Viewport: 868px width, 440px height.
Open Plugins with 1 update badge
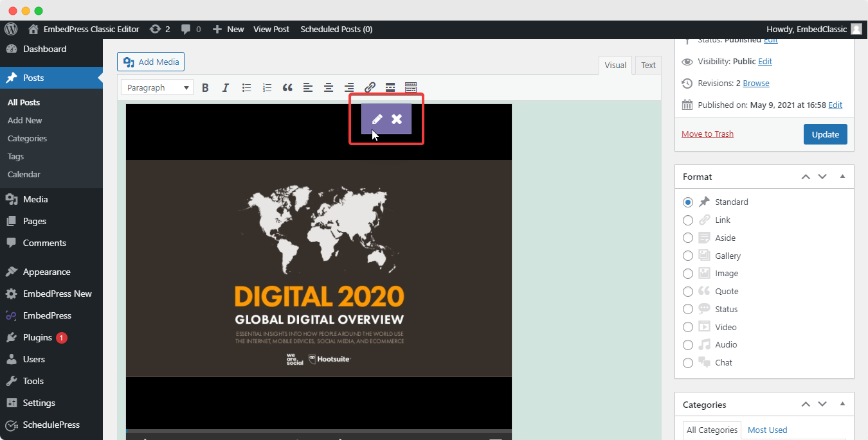point(51,337)
